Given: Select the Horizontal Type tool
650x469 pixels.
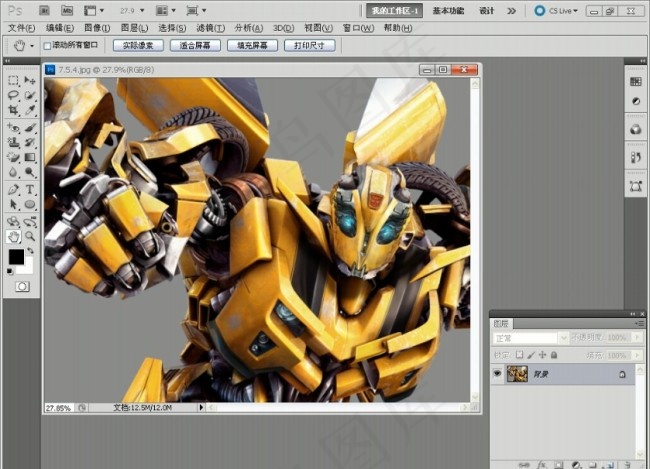Looking at the screenshot, I should [30, 190].
